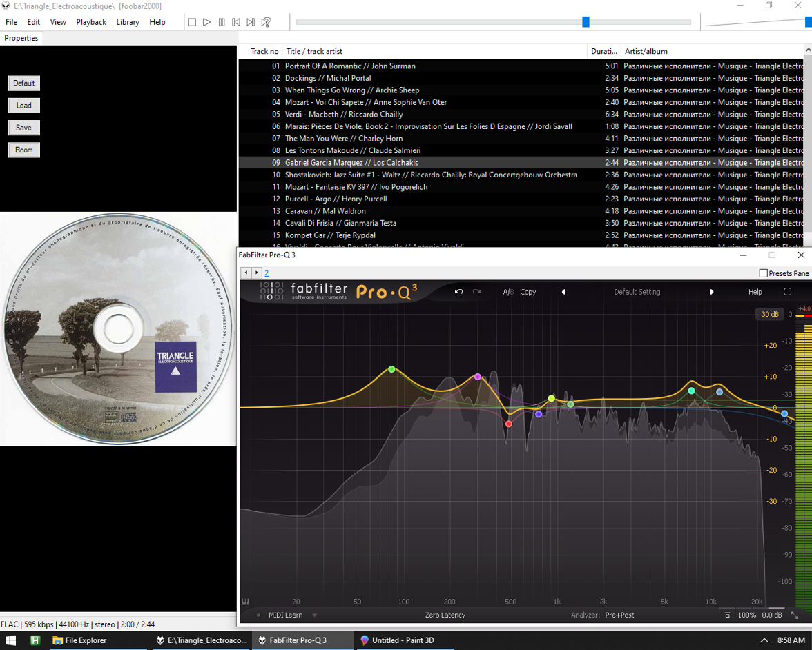Viewport: 812px width, 650px height.
Task: Click the output options icon beside 100%
Action: coord(727,615)
